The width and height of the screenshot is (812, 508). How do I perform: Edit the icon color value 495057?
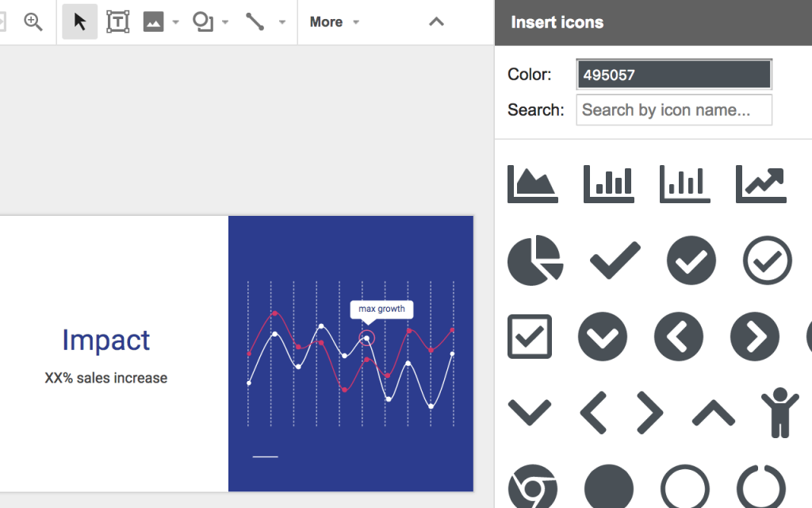(x=673, y=73)
